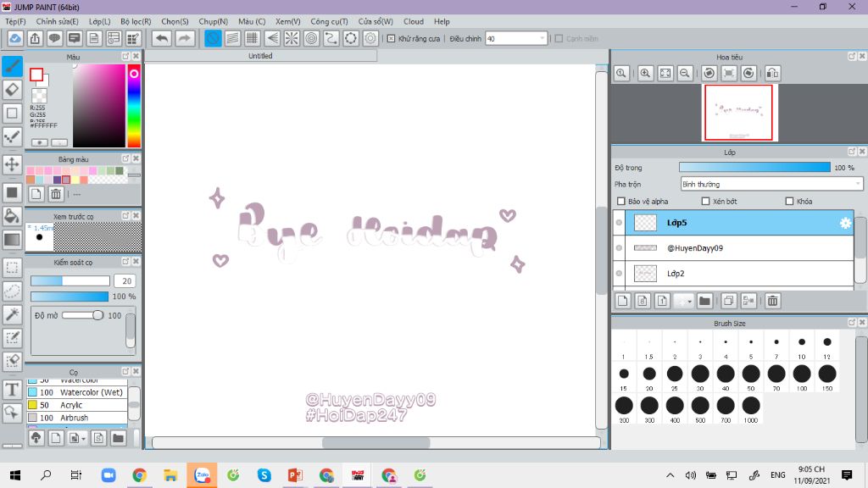This screenshot has height=488, width=868.
Task: Open the Bộ lọc(R) menu
Action: [x=136, y=21]
